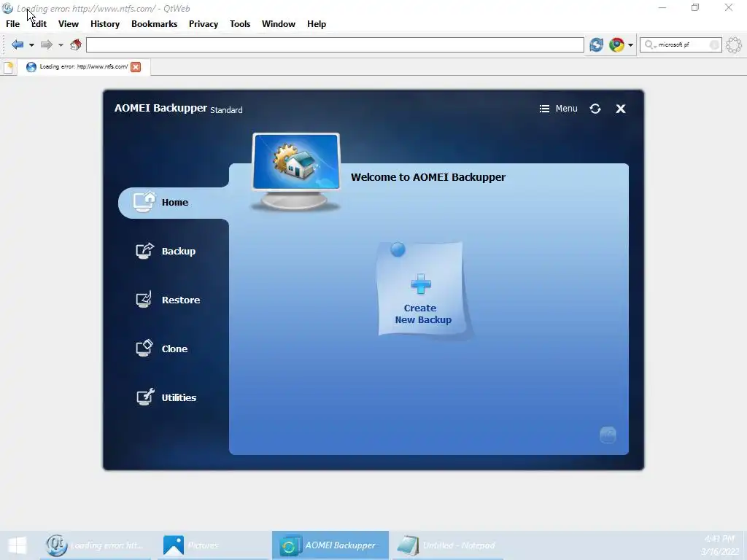Viewport: 747px width, 560px height.
Task: Switch to Untitled Notepad in taskbar
Action: click(x=448, y=545)
